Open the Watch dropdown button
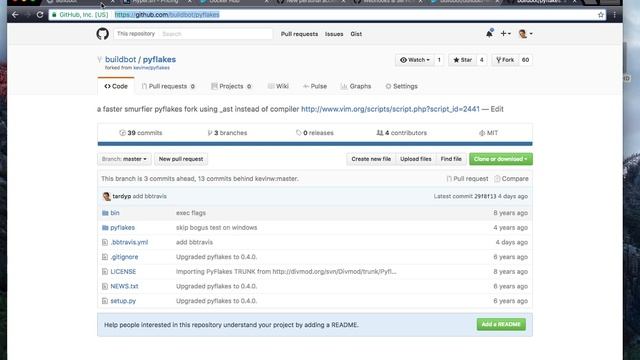640x360 pixels. pyautogui.click(x=415, y=60)
